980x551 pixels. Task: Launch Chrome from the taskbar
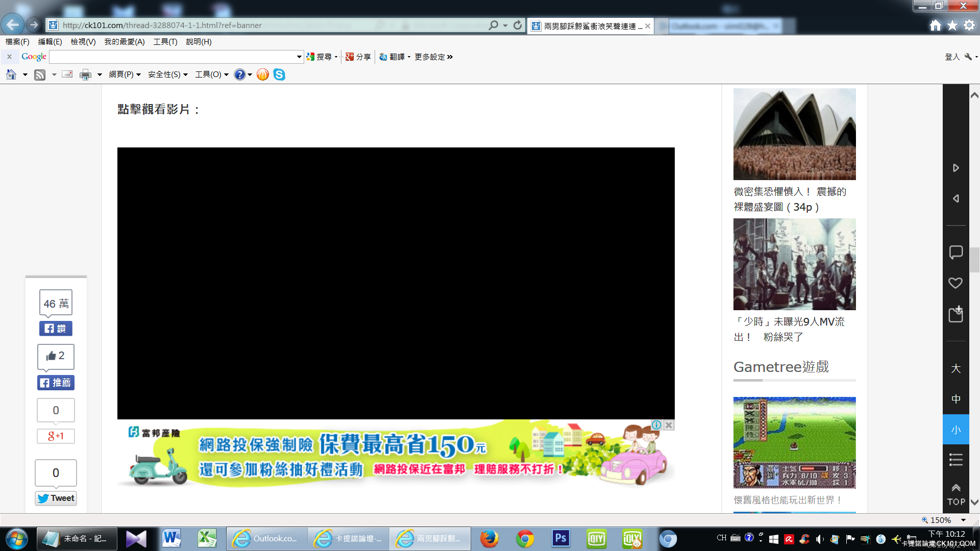coord(525,538)
